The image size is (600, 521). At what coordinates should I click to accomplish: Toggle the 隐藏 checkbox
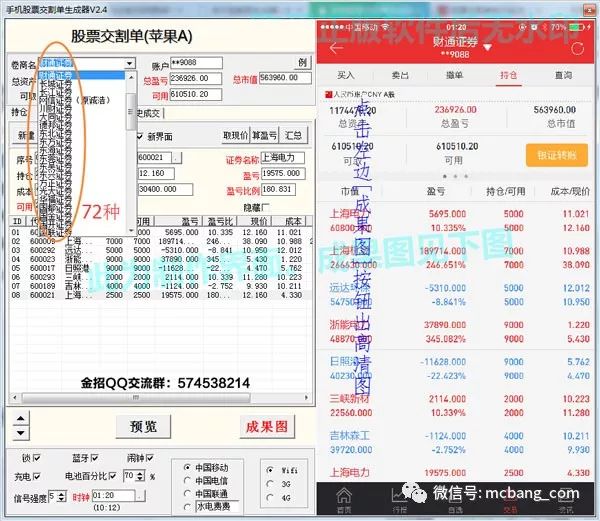point(266,207)
